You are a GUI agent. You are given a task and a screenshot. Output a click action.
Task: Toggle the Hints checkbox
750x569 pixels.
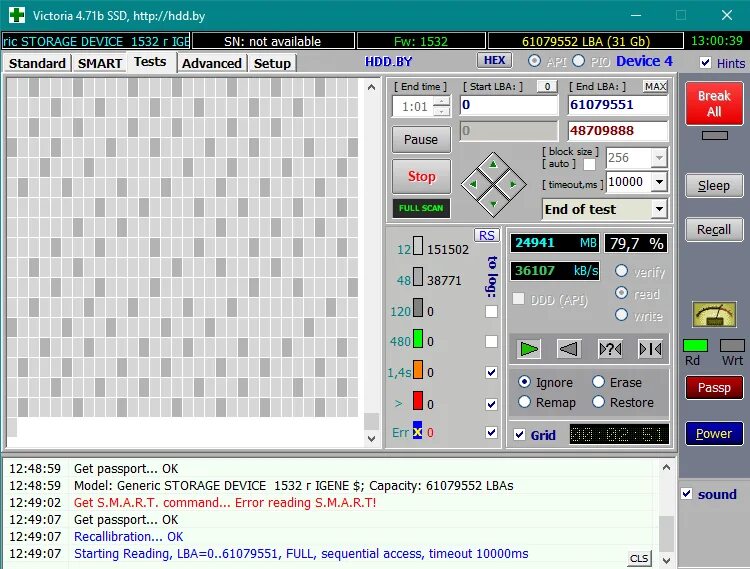(706, 63)
